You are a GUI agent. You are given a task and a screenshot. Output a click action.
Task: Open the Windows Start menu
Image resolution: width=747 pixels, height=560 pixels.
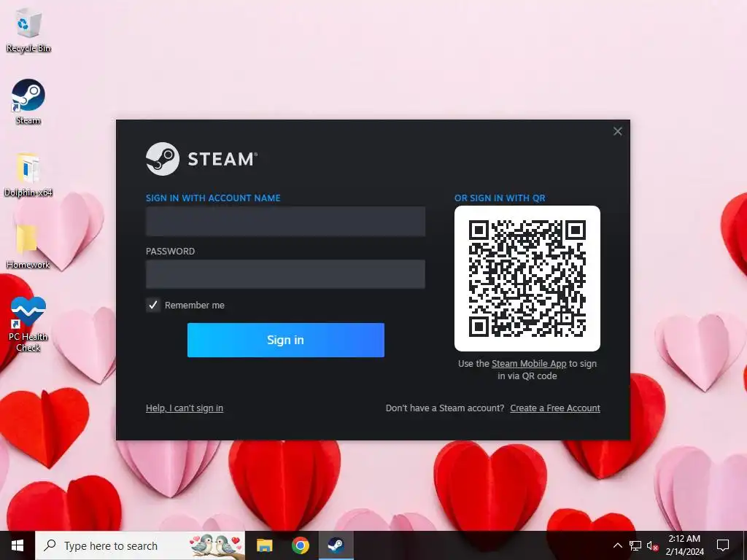click(18, 545)
